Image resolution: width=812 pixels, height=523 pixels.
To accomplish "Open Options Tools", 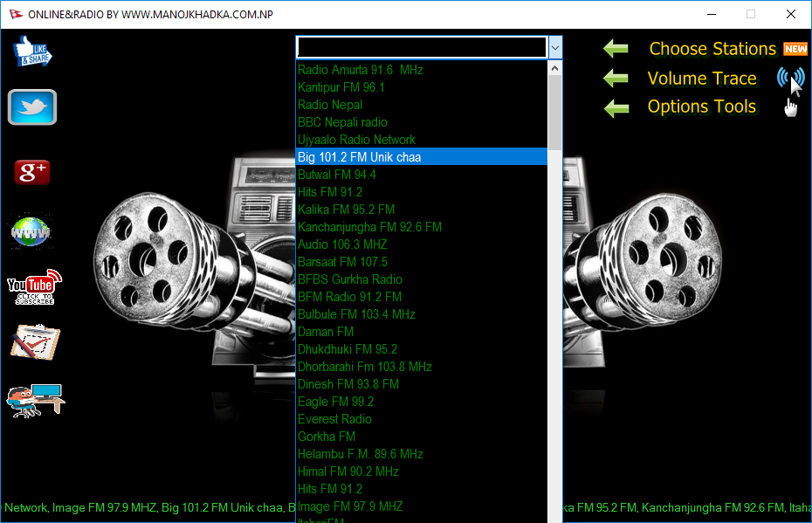I will tap(702, 107).
